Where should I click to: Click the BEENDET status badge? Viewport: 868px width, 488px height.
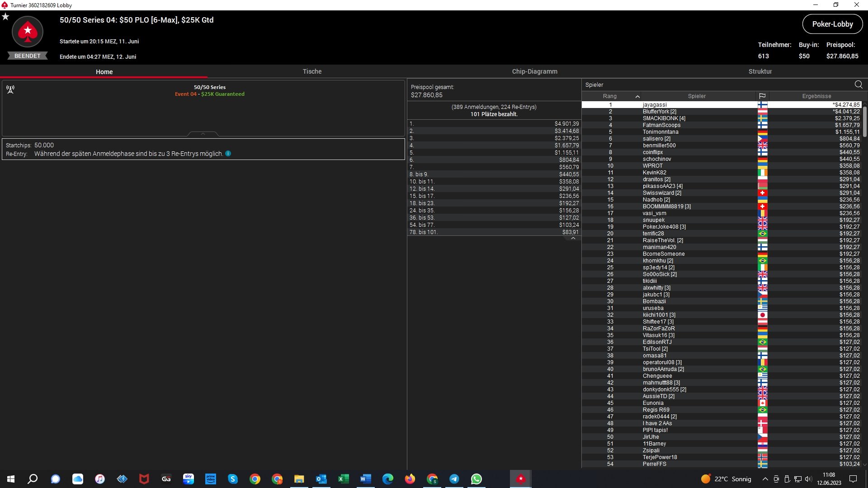pos(28,56)
